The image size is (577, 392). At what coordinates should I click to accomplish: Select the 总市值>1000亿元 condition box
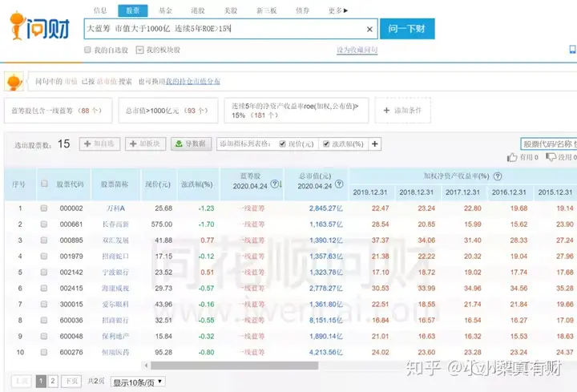pyautogui.click(x=168, y=111)
